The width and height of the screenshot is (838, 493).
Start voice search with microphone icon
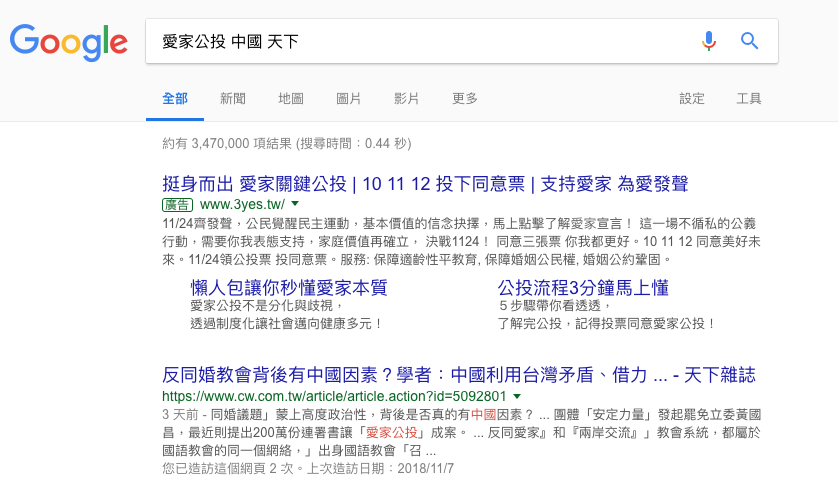point(709,41)
